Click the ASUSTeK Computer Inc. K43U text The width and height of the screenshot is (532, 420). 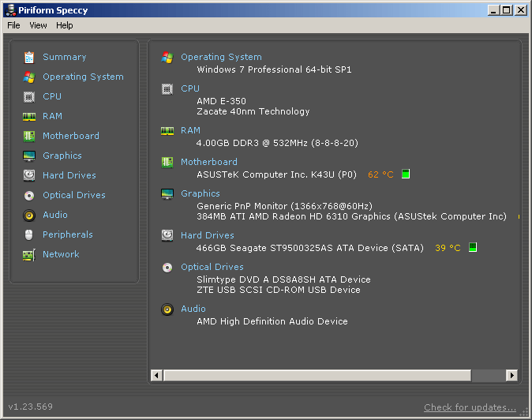(276, 174)
